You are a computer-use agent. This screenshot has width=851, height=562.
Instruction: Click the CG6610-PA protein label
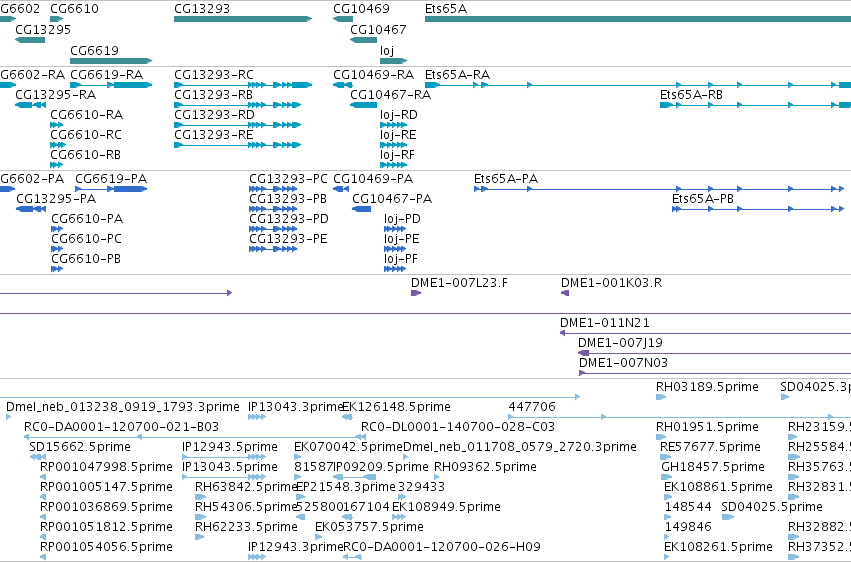pos(87,219)
